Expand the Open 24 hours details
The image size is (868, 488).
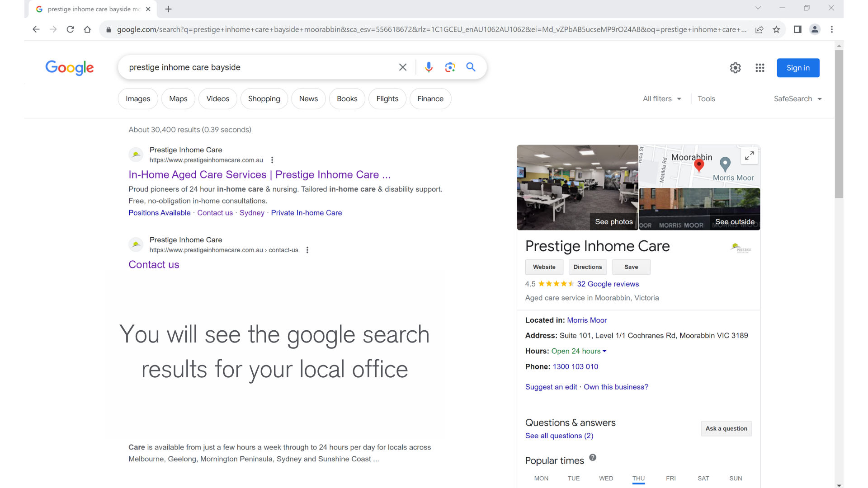click(579, 351)
